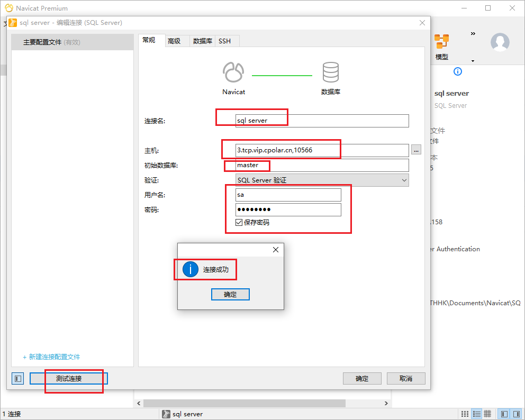Open the 模型 (Model) toolbar icon
The width and height of the screenshot is (525, 420).
pyautogui.click(x=441, y=46)
